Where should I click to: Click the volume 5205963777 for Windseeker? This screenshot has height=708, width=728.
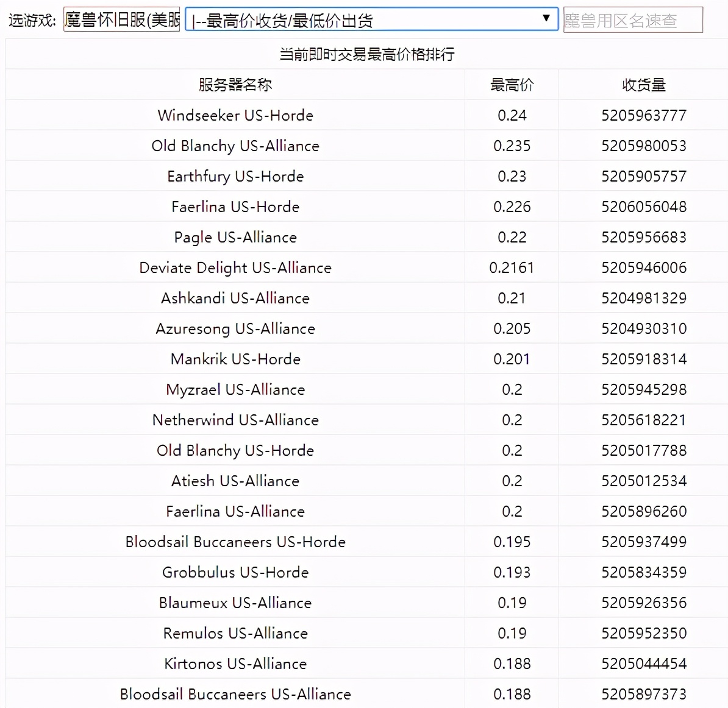coord(643,115)
